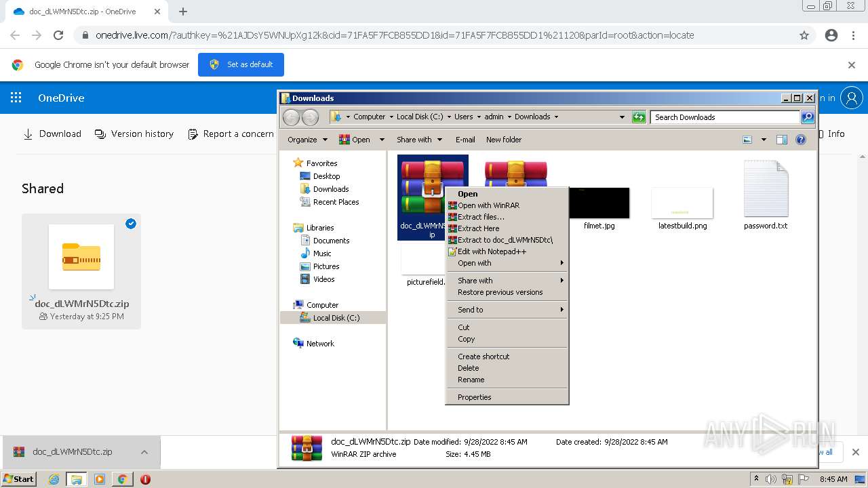Close the Chrome downloads bar
This screenshot has width=868, height=488.
(855, 452)
